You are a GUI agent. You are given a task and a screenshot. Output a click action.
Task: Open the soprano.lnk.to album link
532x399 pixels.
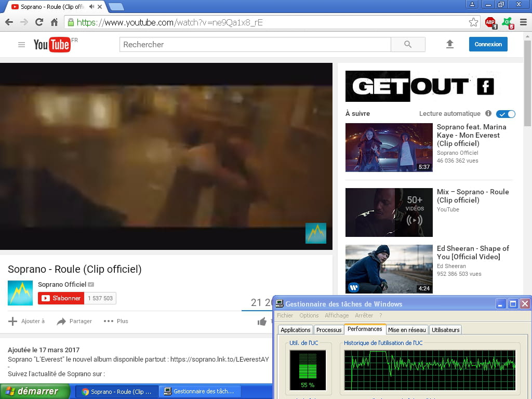point(220,360)
